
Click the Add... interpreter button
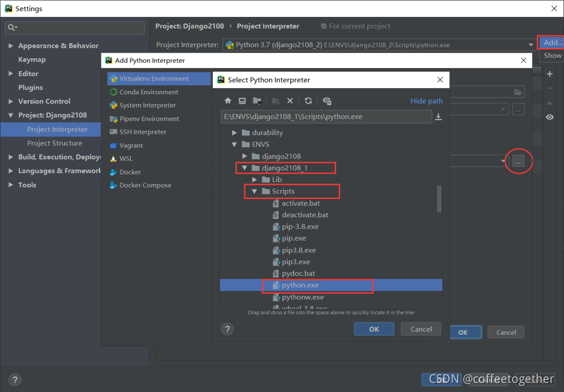[x=552, y=42]
